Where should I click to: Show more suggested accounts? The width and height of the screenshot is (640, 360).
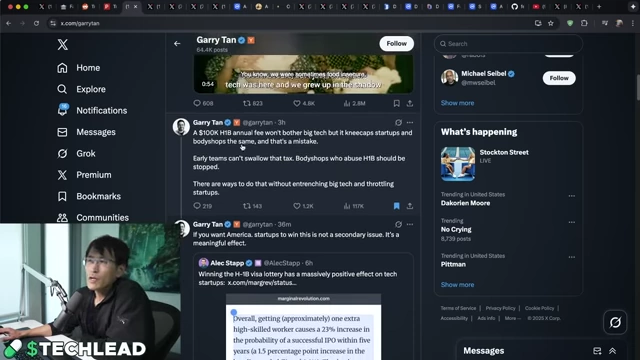click(x=457, y=103)
